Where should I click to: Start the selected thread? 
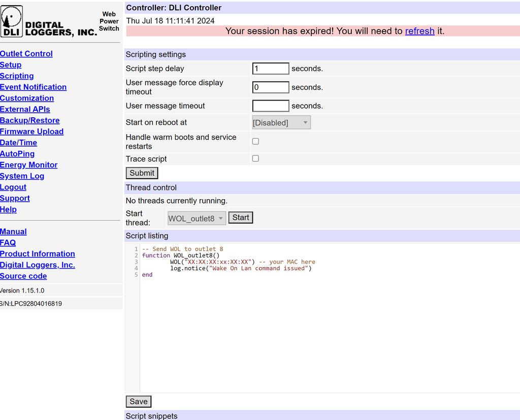(241, 218)
